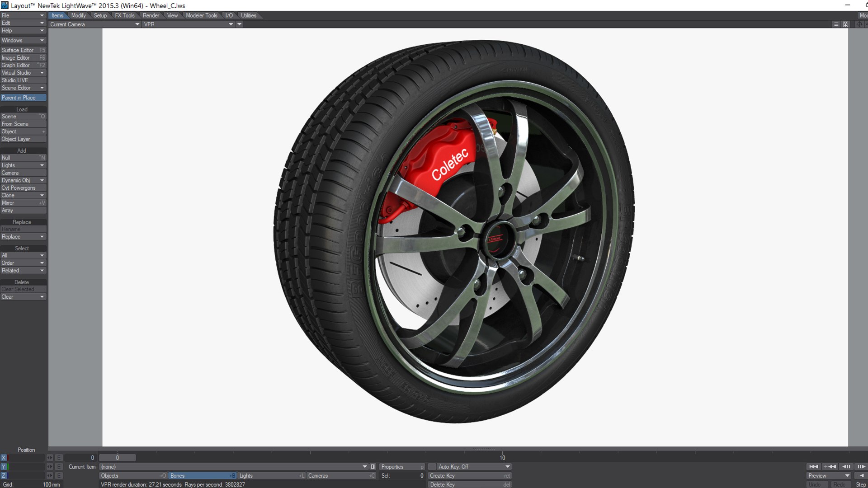Open the VPR render mode dropdown

[x=189, y=24]
